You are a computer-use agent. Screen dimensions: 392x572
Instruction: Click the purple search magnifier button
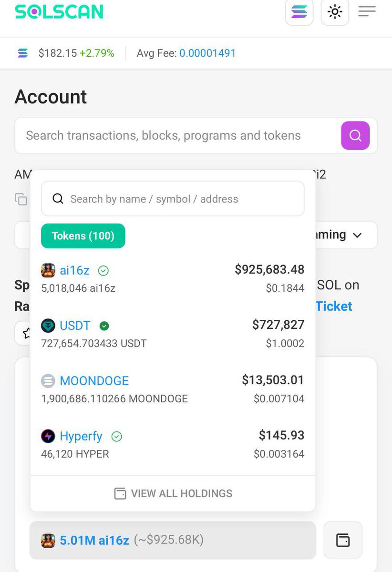pos(355,135)
